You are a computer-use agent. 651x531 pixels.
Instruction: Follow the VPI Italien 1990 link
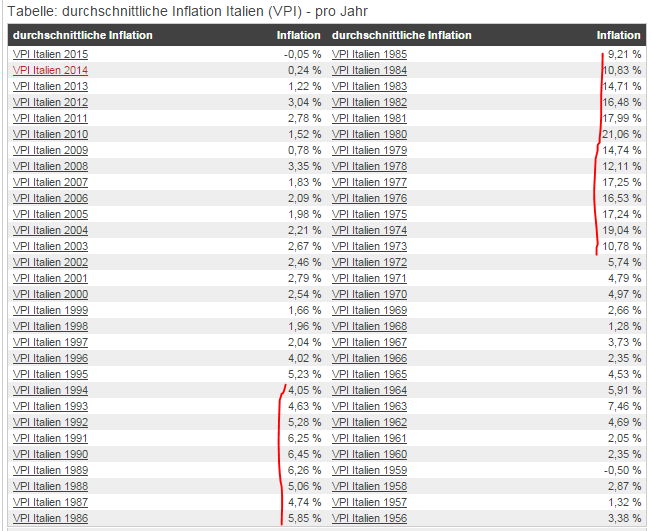[x=50, y=454]
